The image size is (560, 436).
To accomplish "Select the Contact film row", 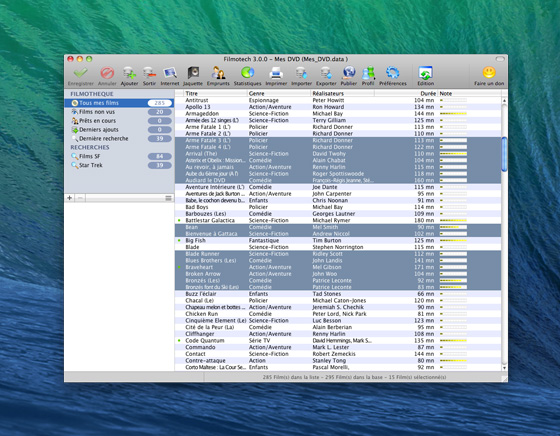I will (338, 354).
